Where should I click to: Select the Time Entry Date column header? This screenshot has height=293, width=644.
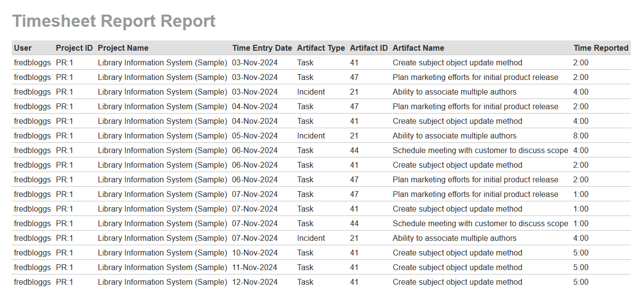(x=262, y=48)
